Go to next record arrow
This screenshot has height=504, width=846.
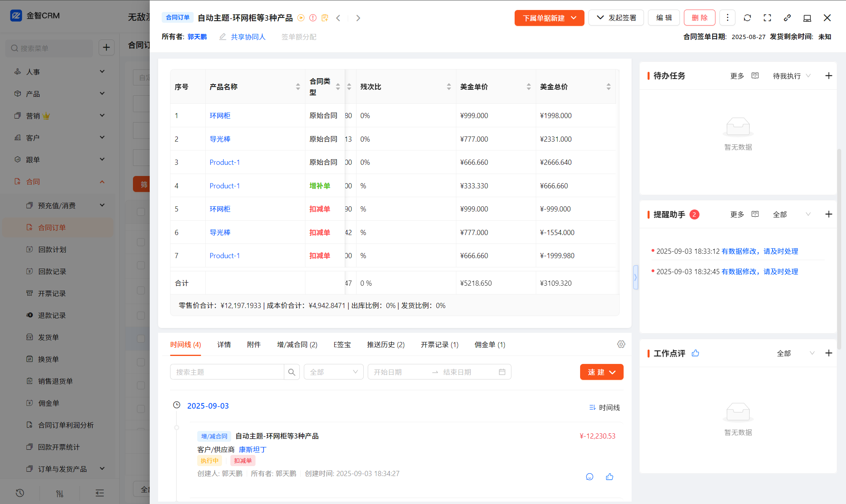pos(358,18)
